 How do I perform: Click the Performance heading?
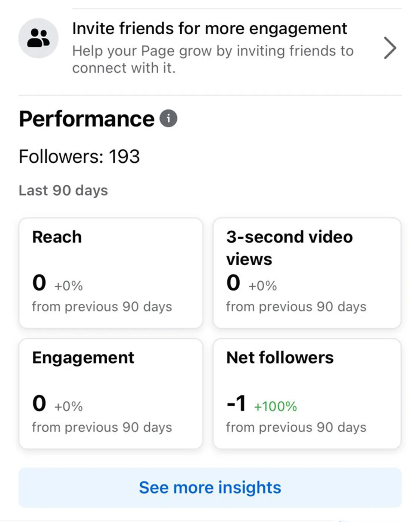click(87, 119)
